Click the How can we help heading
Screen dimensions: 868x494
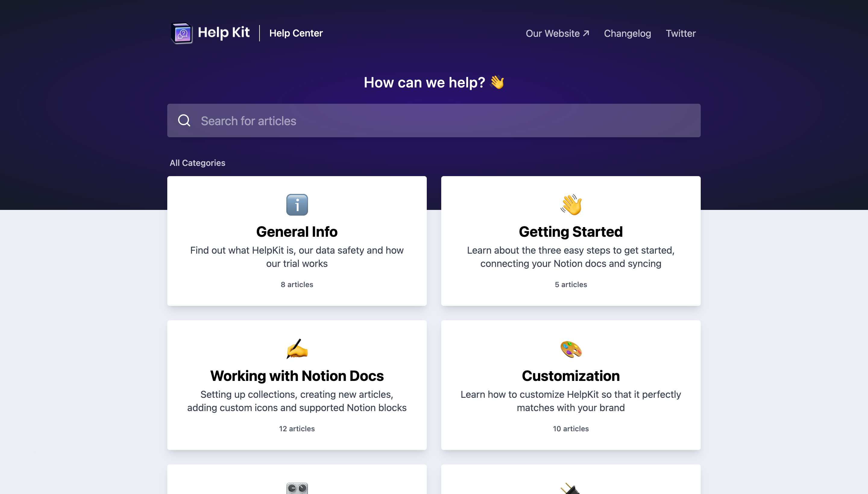(424, 82)
